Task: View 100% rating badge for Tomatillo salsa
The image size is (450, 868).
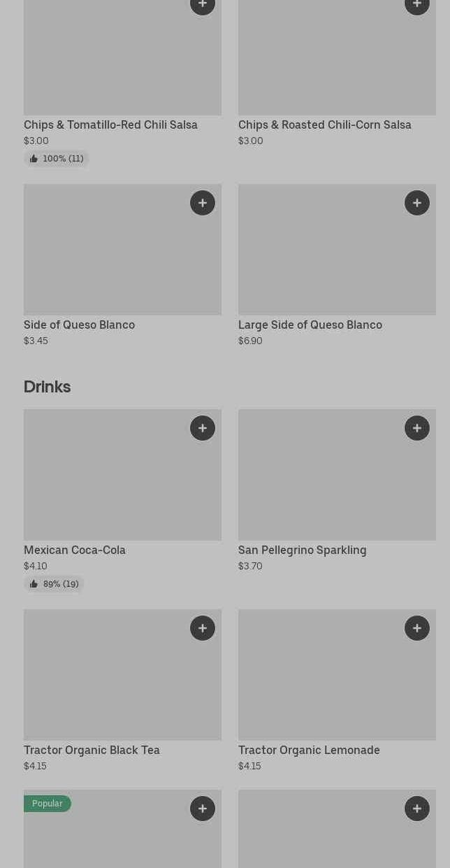Action: [57, 159]
